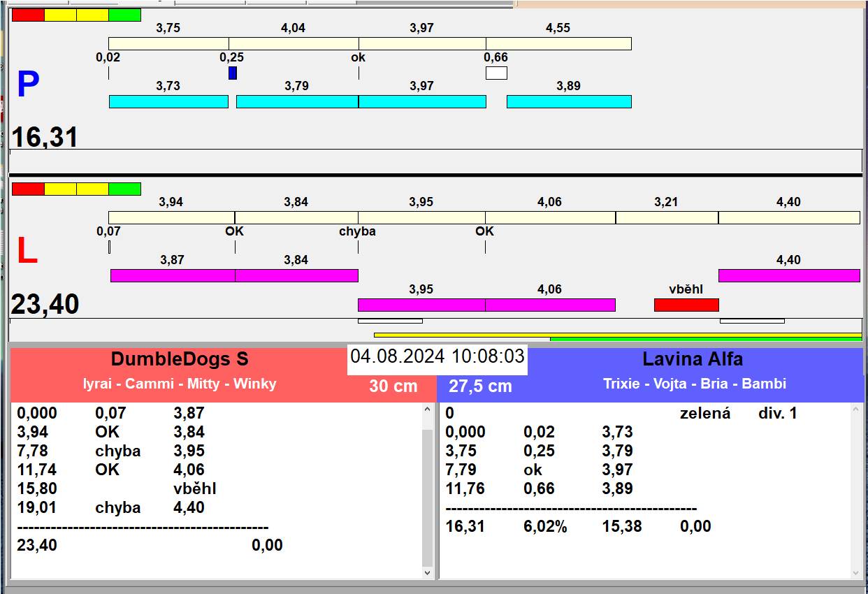Click the DumbleDogs S team header

(x=180, y=360)
